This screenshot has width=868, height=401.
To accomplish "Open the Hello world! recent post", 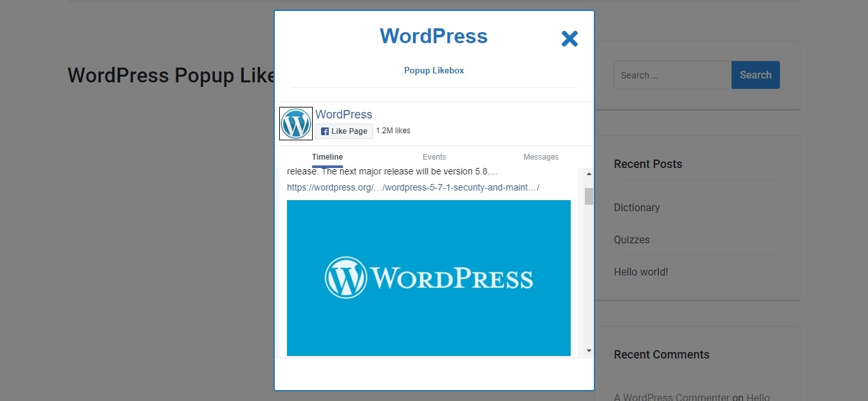I will (641, 272).
